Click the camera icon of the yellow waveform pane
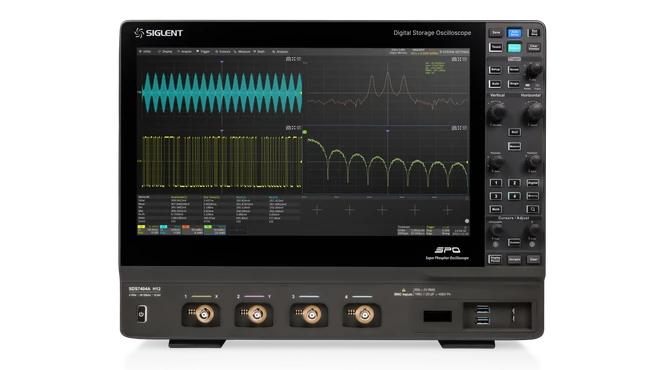This screenshot has height=370, width=660. click(x=288, y=128)
